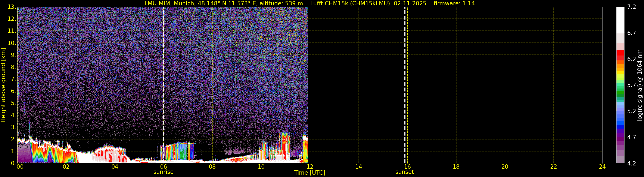Click the '18' time axis tick label

coord(456,167)
